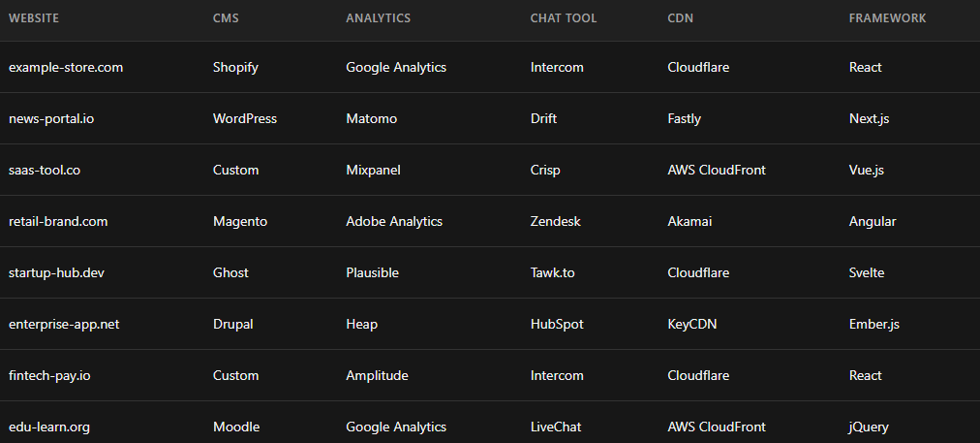The height and width of the screenshot is (443, 980).
Task: Click the WEBSITE column header
Action: [x=34, y=18]
